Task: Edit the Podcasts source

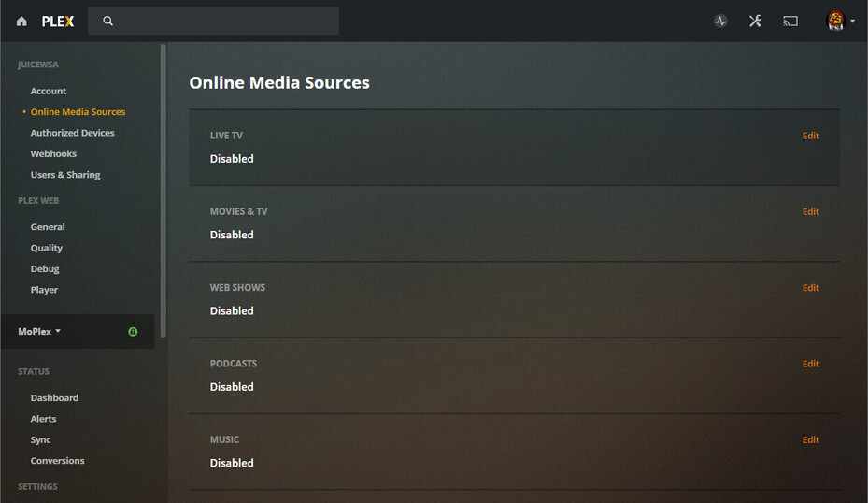Action: pos(810,364)
